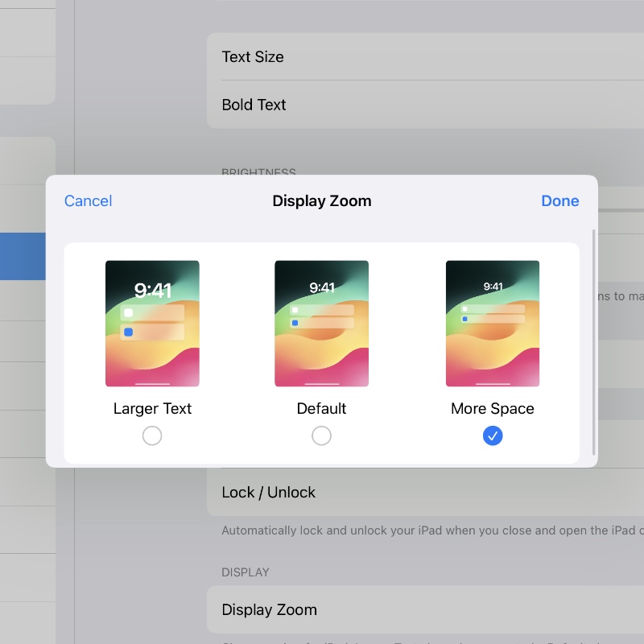Tap Cancel in the Display Zoom dialog
The height and width of the screenshot is (644, 644).
click(88, 201)
